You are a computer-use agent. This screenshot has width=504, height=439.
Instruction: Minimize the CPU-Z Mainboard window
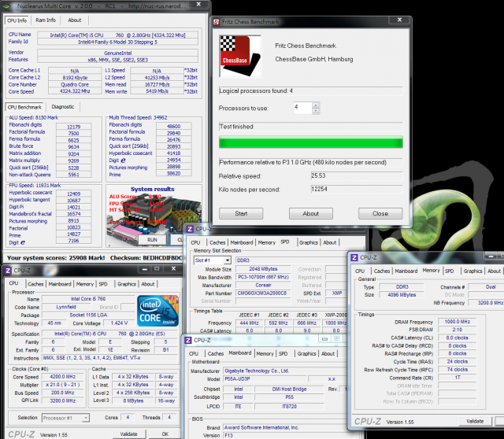coord(324,338)
